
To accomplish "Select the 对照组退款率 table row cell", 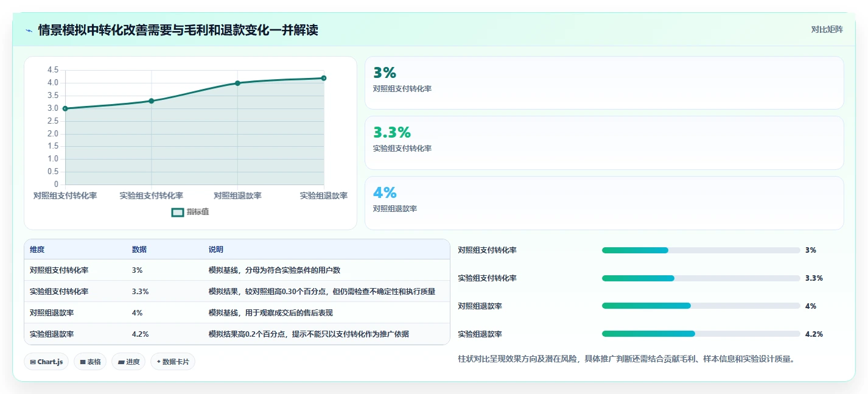I will coord(52,313).
